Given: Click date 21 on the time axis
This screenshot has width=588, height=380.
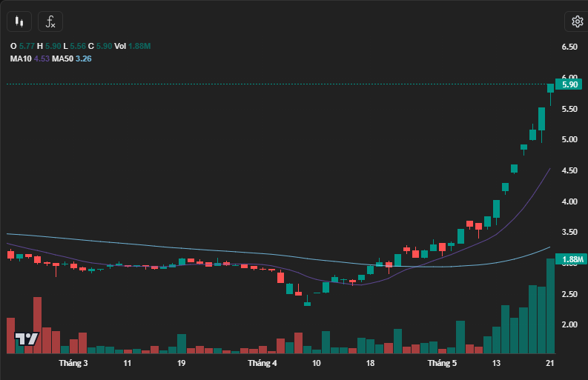Looking at the screenshot, I should coord(550,364).
